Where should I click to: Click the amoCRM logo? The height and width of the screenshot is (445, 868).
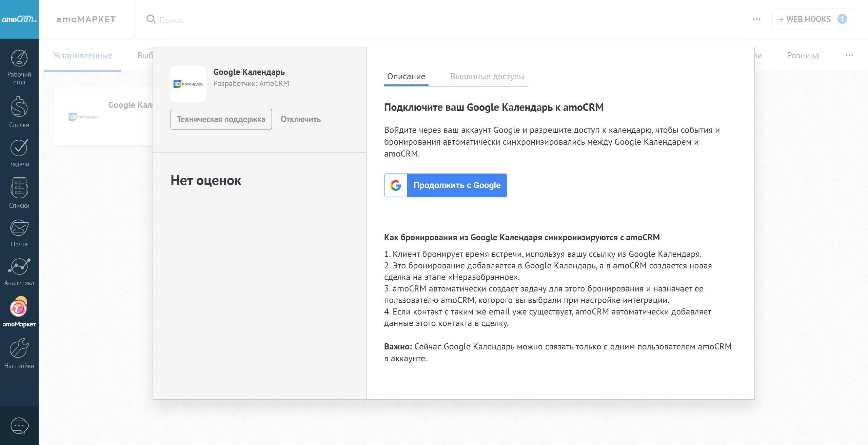(19, 19)
